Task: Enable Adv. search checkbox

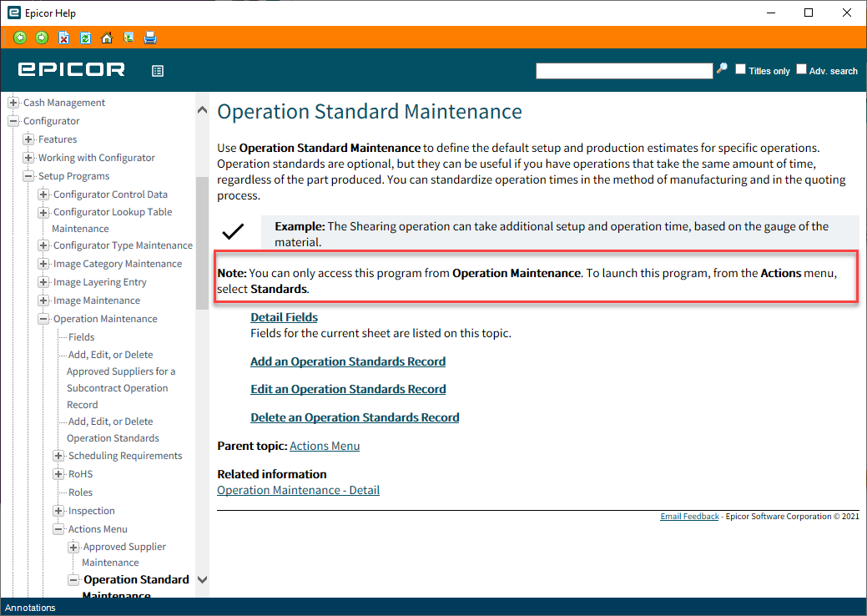Action: tap(801, 69)
